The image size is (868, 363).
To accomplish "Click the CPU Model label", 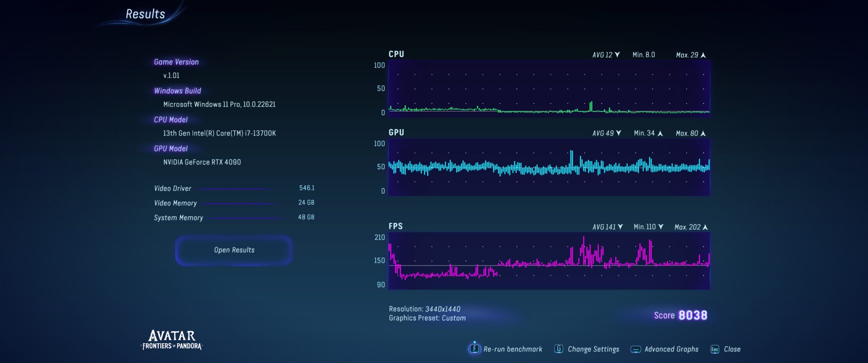I will coord(171,120).
